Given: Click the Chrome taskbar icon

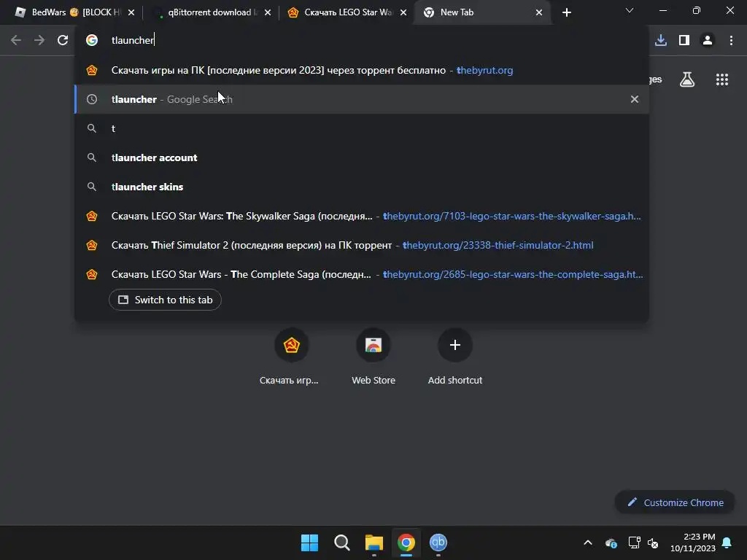Looking at the screenshot, I should tap(406, 542).
